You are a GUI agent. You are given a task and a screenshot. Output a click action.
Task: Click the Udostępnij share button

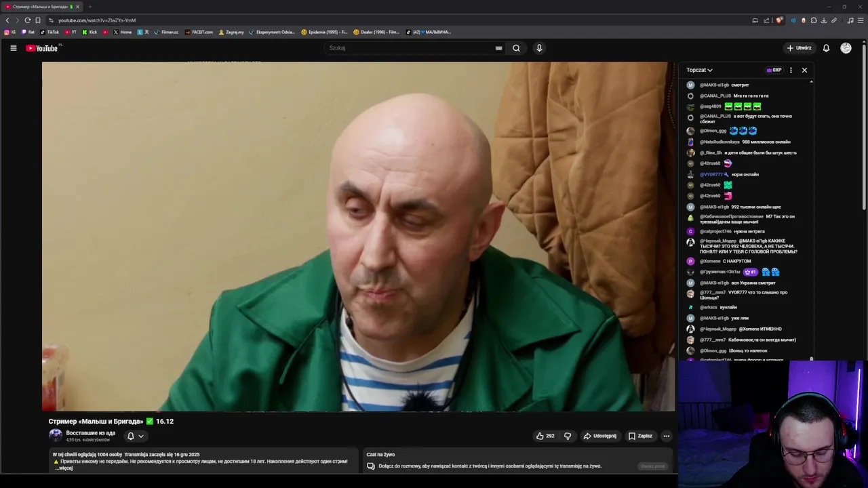coord(600,436)
